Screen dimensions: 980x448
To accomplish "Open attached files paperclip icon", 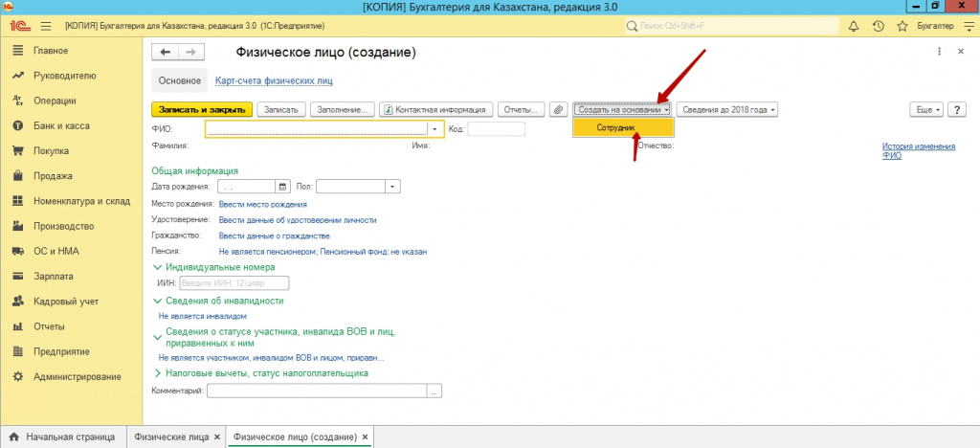I will [558, 109].
